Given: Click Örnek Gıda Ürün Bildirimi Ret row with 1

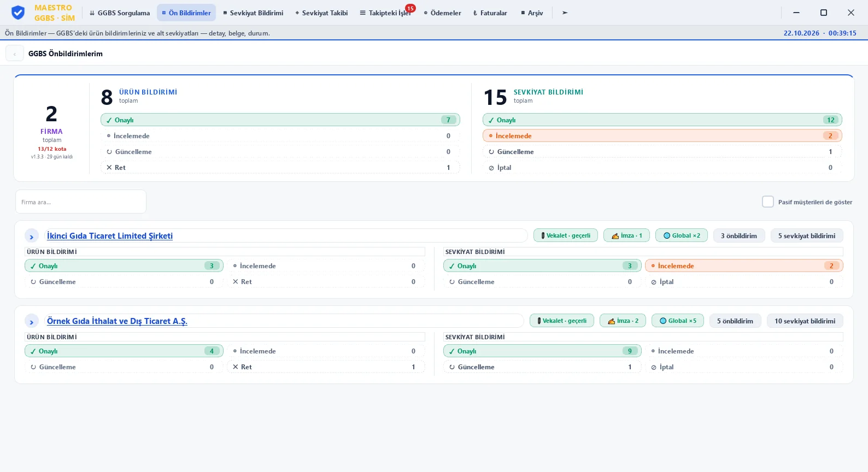Looking at the screenshot, I should 326,367.
